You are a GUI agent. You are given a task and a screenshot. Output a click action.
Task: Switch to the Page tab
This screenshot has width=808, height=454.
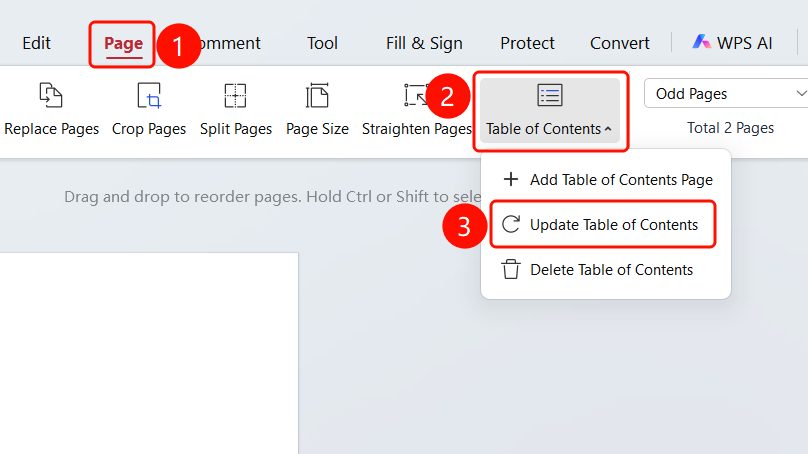123,44
